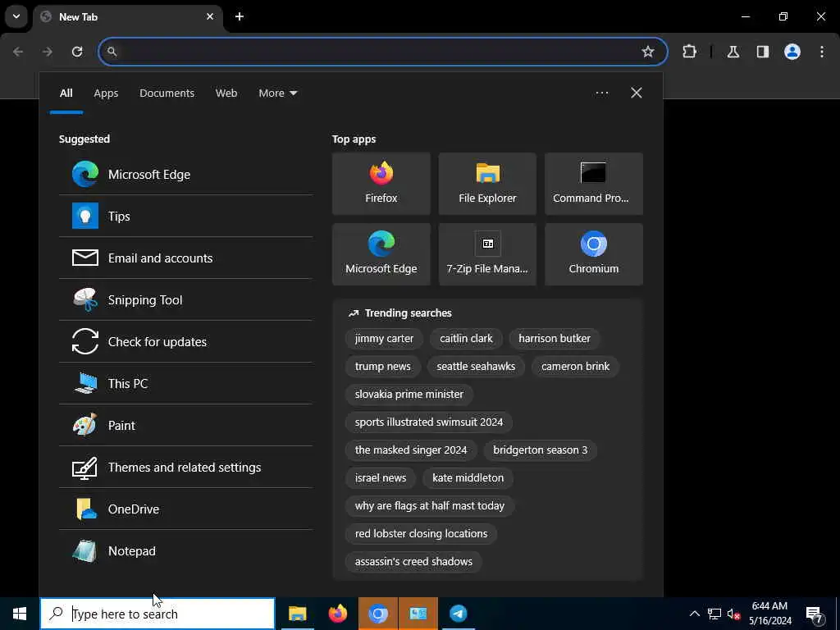Search trending bridgerton season 3
The width and height of the screenshot is (840, 630).
coord(540,450)
